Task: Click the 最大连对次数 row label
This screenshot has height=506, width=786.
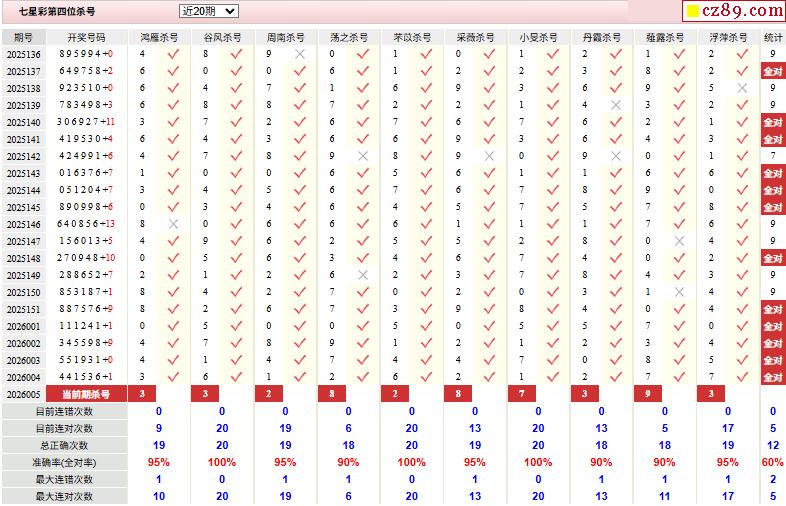Action: [64, 496]
